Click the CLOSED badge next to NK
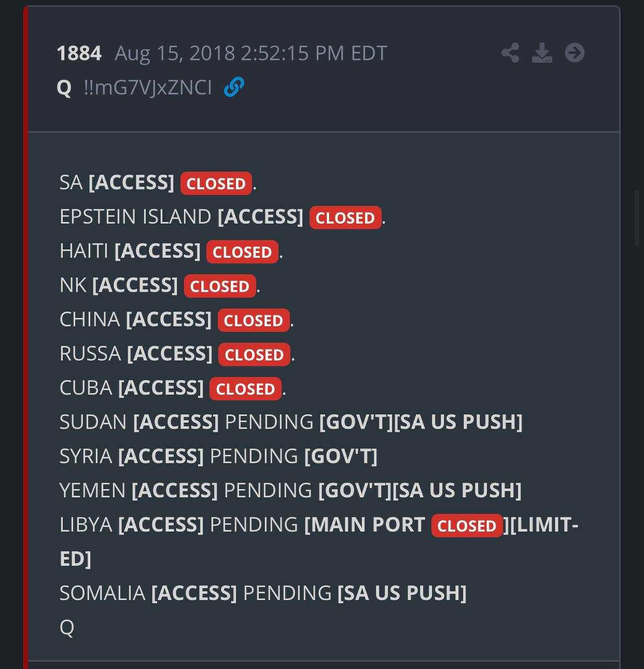 (x=219, y=286)
